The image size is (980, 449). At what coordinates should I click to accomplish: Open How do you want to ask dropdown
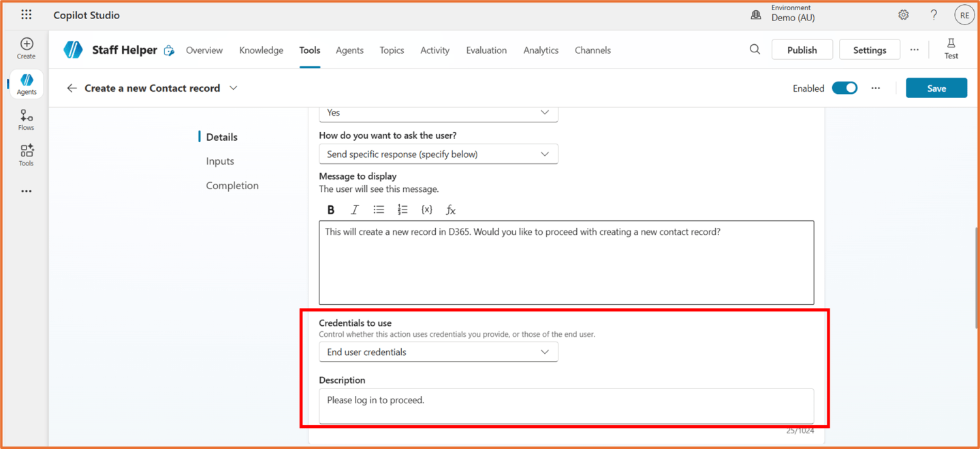click(438, 154)
